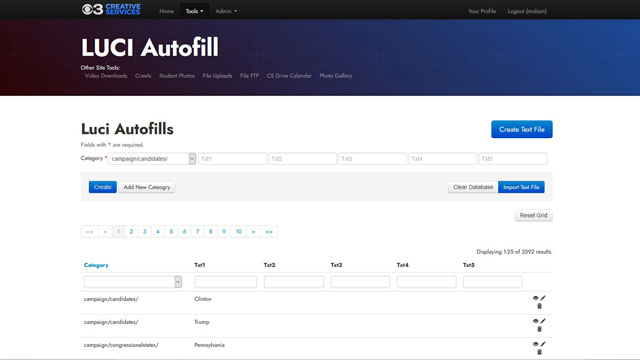Open File Uploads site tool
Viewport: 640px width, 360px height.
pyautogui.click(x=217, y=76)
